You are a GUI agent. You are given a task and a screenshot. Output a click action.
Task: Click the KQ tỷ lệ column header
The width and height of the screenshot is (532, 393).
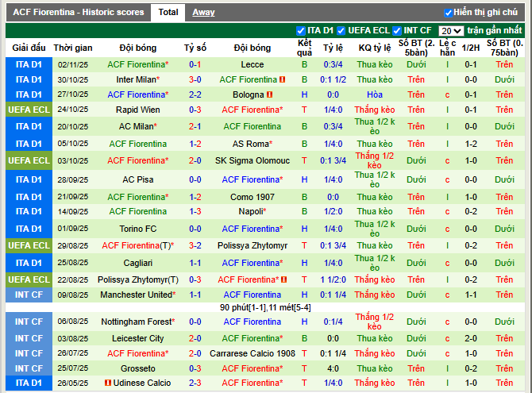coord(375,48)
